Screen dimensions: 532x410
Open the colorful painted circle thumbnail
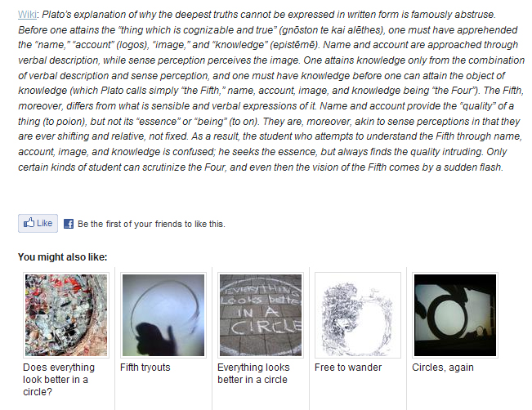66,315
